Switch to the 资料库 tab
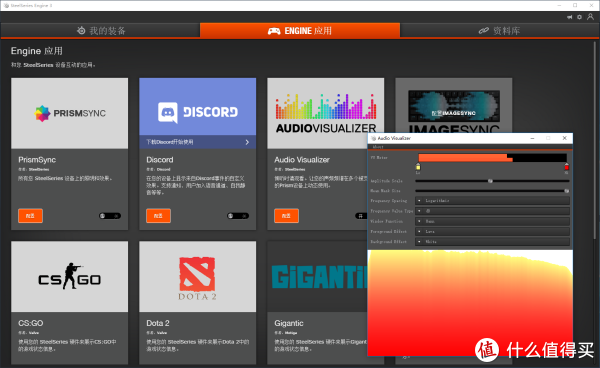 click(x=499, y=31)
